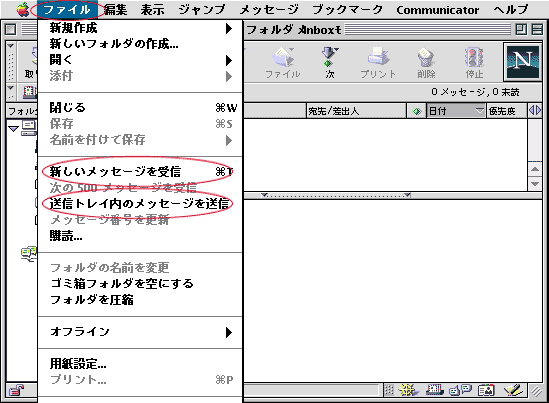The width and height of the screenshot is (549, 403).
Task: Click the security lock icon at bottom left
Action: pyautogui.click(x=16, y=390)
